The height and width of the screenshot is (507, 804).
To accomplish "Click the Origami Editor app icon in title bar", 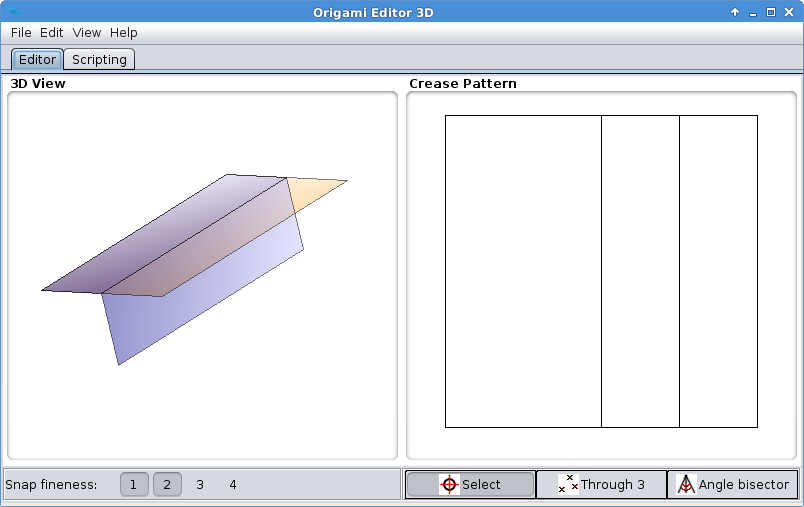I will [x=14, y=12].
